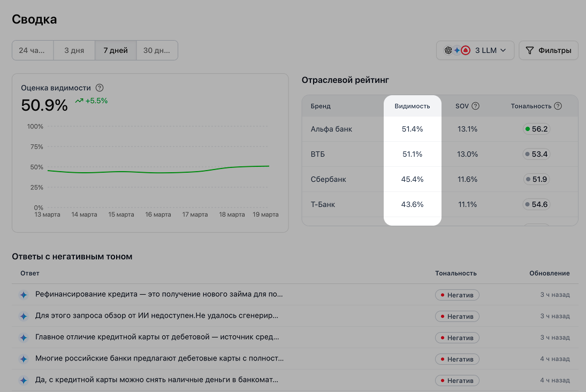Switch to 3 дня period
Image resolution: width=586 pixels, height=392 pixels.
point(74,50)
